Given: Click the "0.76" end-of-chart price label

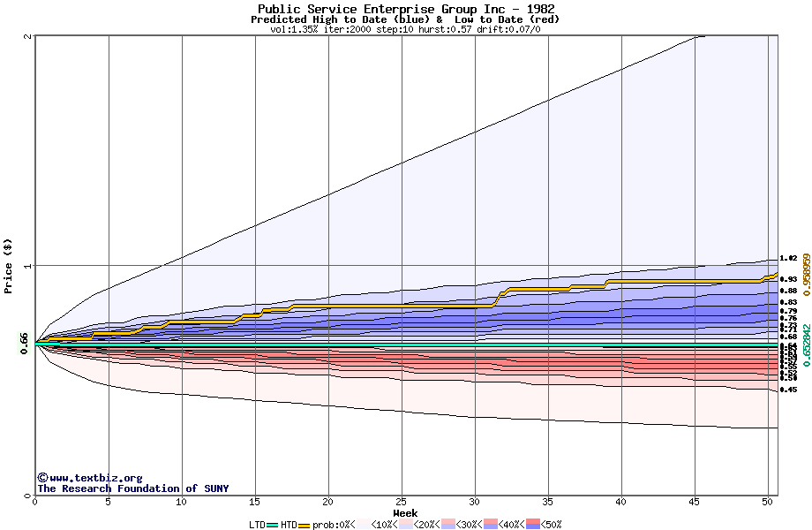Looking at the screenshot, I should pos(788,318).
